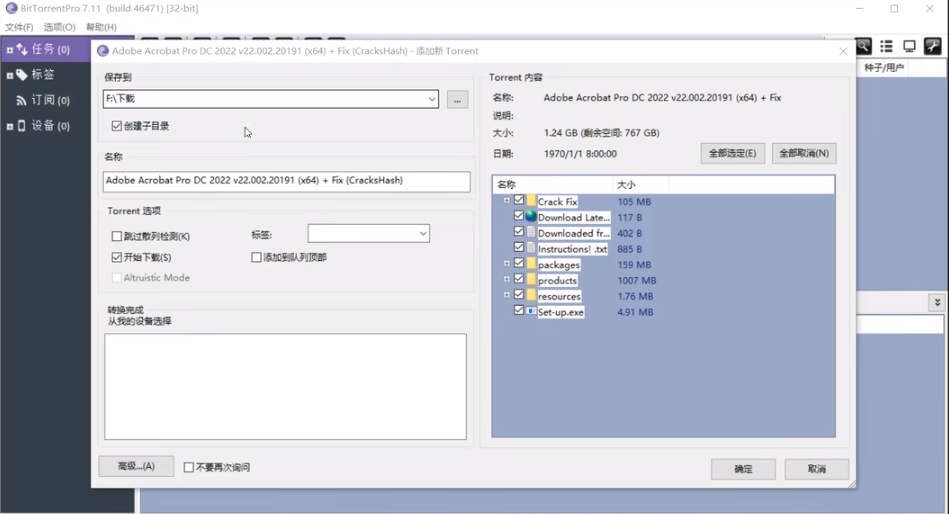Screen dimensions: 949x514
Task: Uncheck the Crack Fix folder checkbox
Action: point(519,200)
